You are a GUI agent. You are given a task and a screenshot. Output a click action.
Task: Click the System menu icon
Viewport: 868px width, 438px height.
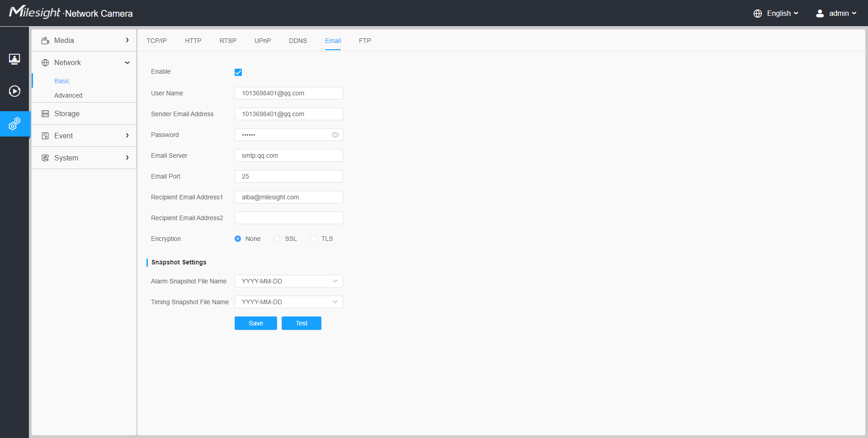pyautogui.click(x=45, y=158)
